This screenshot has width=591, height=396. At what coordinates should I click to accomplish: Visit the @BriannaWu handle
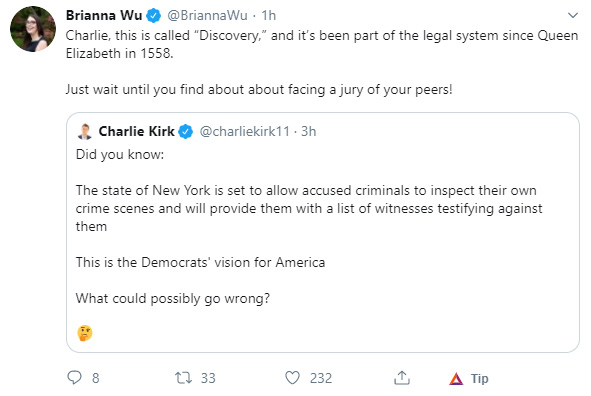(207, 15)
